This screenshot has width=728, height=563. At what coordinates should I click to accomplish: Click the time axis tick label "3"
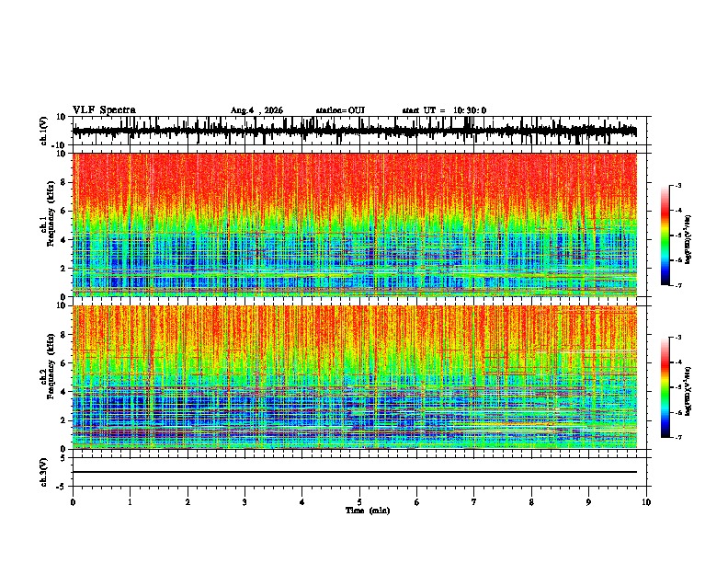click(x=245, y=502)
